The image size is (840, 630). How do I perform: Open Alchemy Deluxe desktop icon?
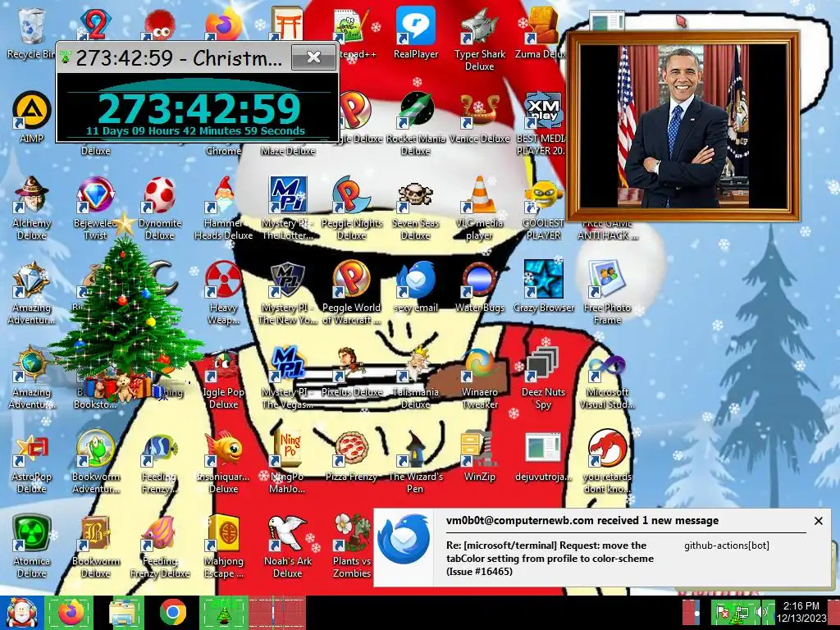[31, 209]
